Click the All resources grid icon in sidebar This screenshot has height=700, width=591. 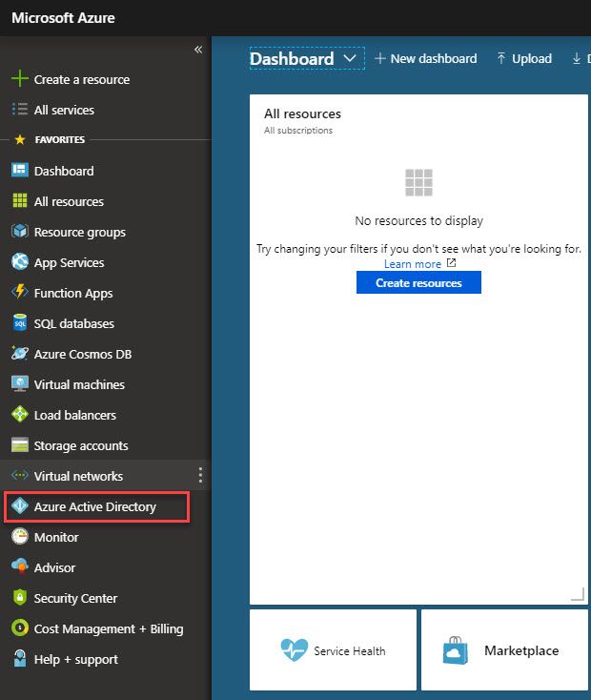pos(20,201)
